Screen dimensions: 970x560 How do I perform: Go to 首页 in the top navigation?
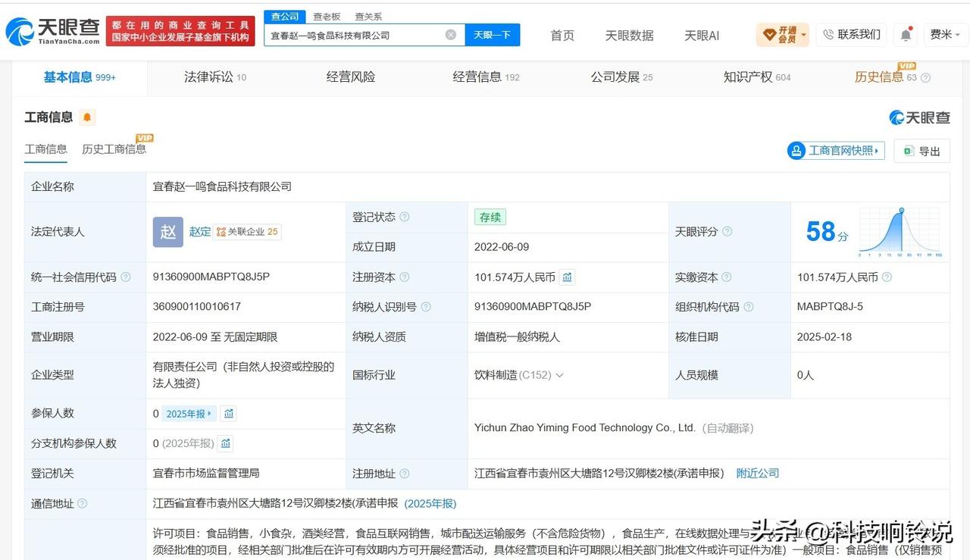(562, 36)
